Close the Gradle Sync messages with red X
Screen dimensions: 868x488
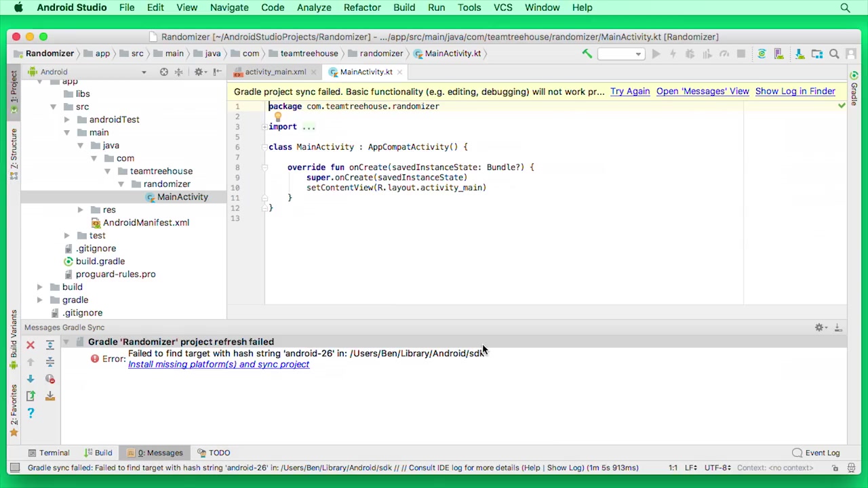30,345
